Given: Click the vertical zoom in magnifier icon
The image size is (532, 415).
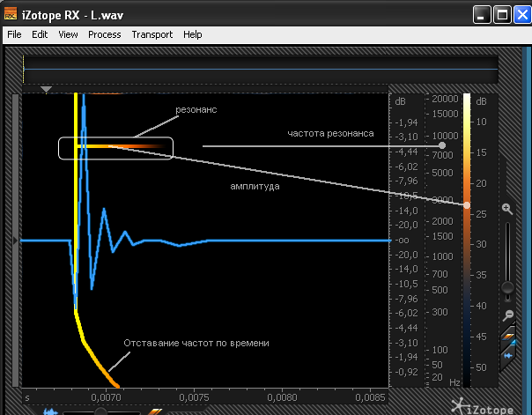Looking at the screenshot, I should coord(507,209).
